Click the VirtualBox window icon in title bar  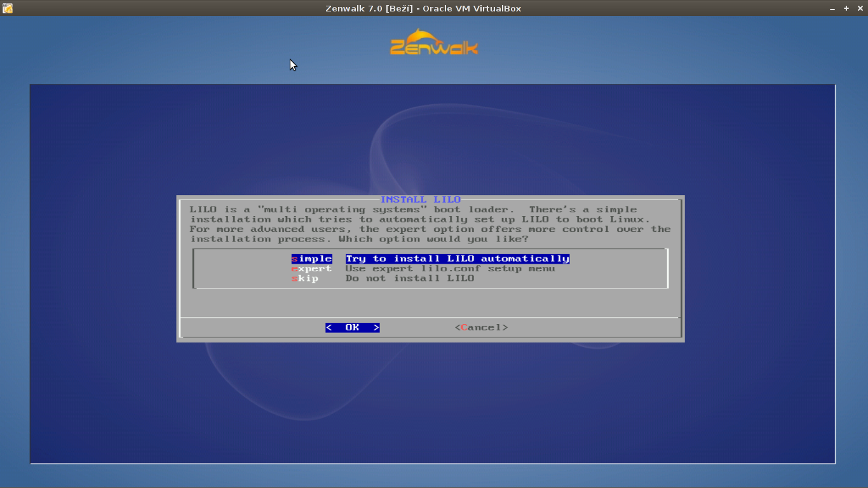(8, 8)
